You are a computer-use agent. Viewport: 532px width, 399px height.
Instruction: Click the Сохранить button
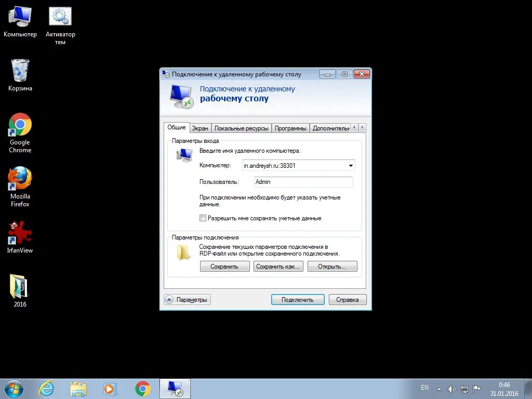(224, 267)
